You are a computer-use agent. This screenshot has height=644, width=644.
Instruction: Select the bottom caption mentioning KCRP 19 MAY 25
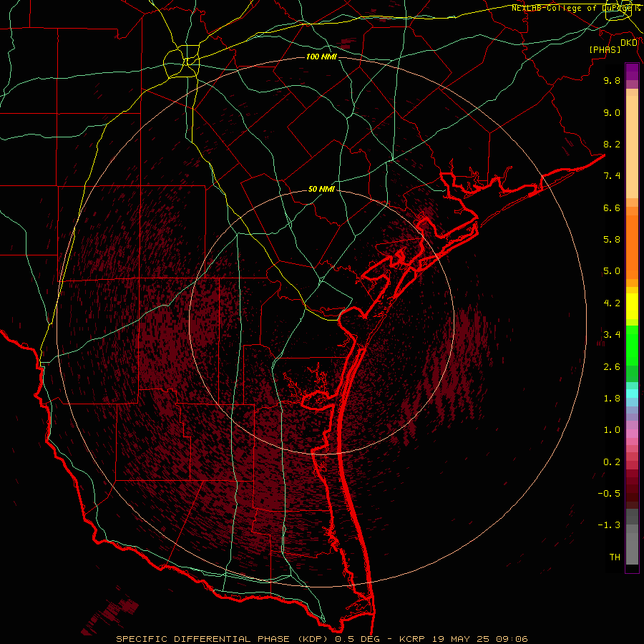click(322, 639)
